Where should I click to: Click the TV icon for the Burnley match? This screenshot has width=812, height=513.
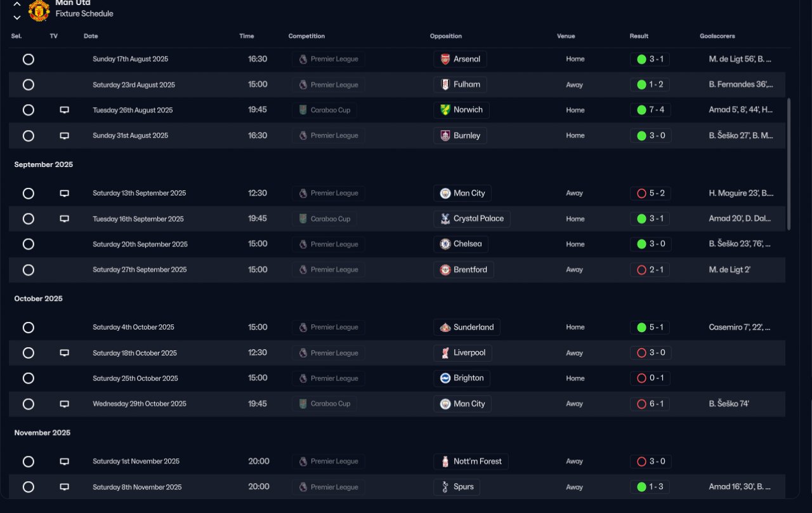[x=64, y=135]
